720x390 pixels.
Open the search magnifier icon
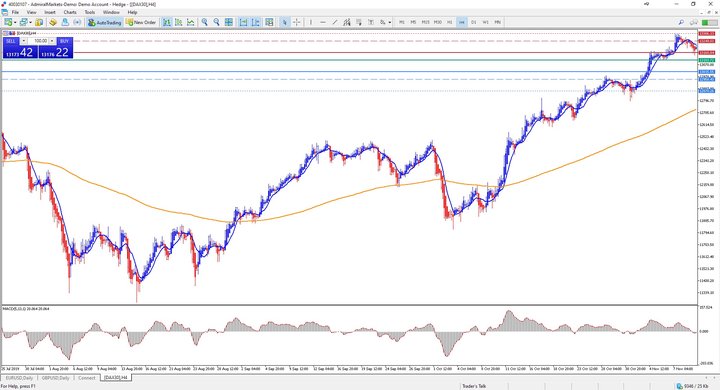pos(681,22)
